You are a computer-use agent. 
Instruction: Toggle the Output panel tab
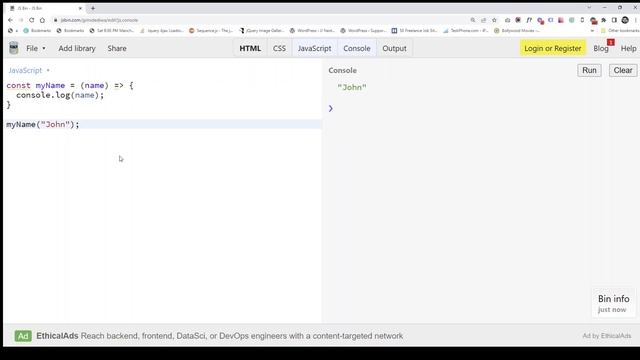click(394, 48)
